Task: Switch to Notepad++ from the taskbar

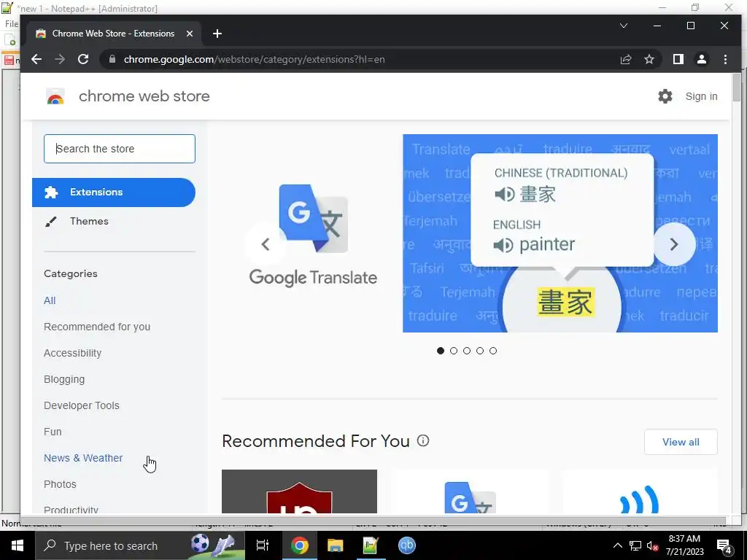Action: coord(371,545)
